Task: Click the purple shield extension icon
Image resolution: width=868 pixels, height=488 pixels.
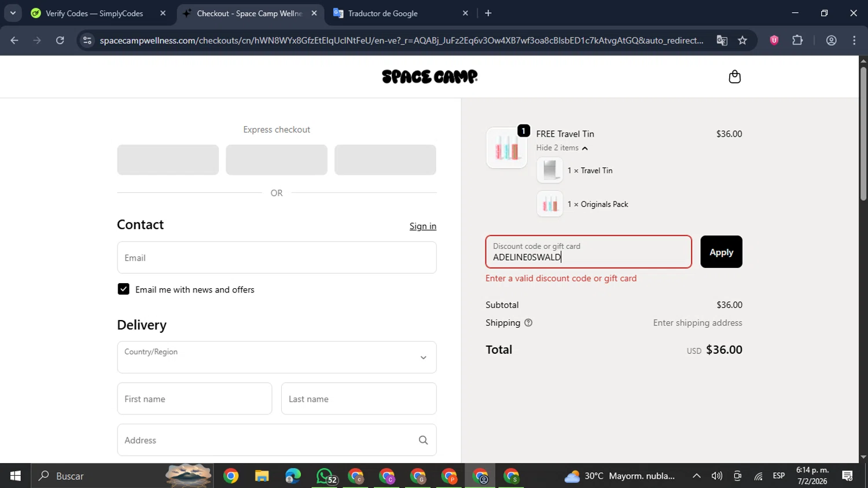Action: [x=774, y=40]
